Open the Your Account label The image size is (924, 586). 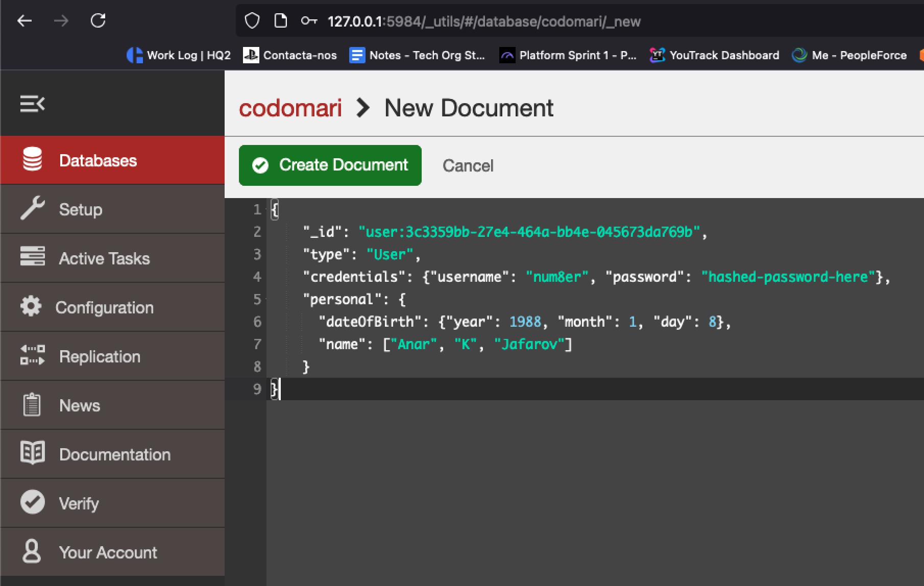tap(108, 552)
